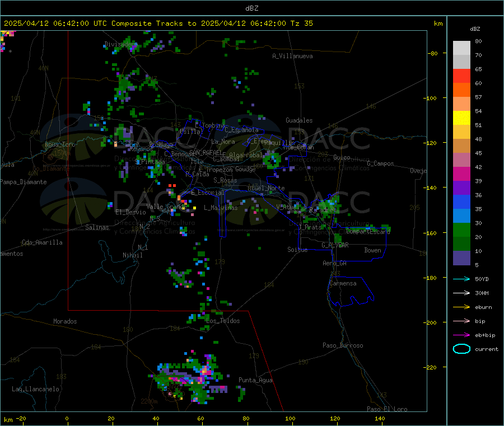Click the 'Paso_El_Loro' map label
504x426 pixels.
(x=387, y=409)
